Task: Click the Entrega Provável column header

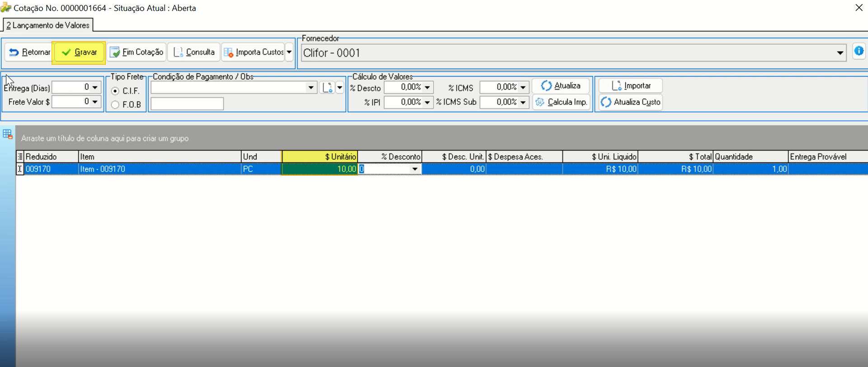Action: coord(828,157)
